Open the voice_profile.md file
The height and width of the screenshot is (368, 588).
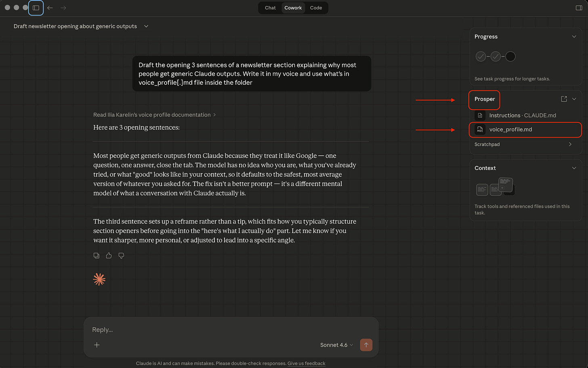pos(525,130)
